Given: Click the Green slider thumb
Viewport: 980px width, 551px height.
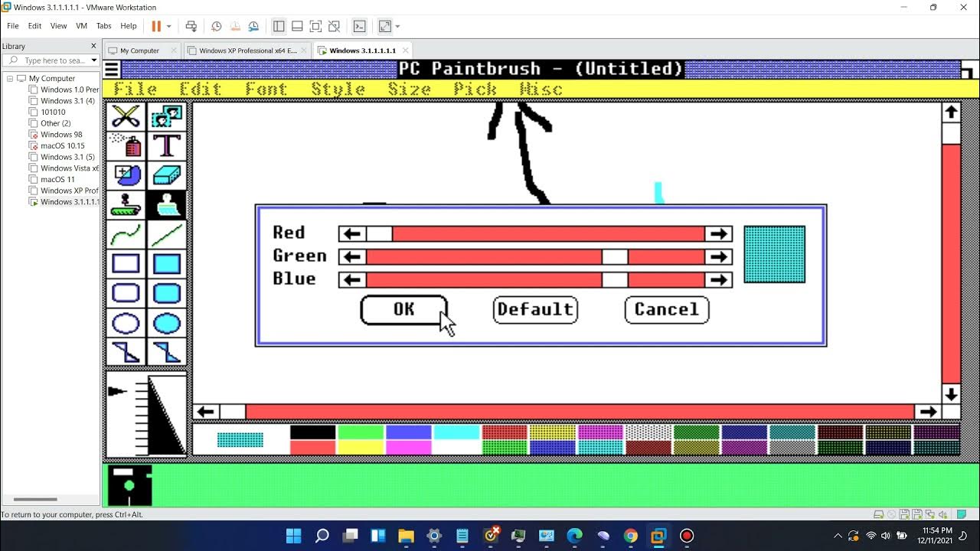Looking at the screenshot, I should [x=615, y=257].
